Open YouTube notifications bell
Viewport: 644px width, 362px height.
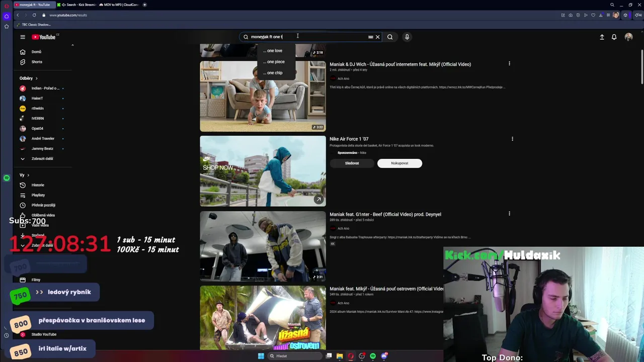coord(614,37)
